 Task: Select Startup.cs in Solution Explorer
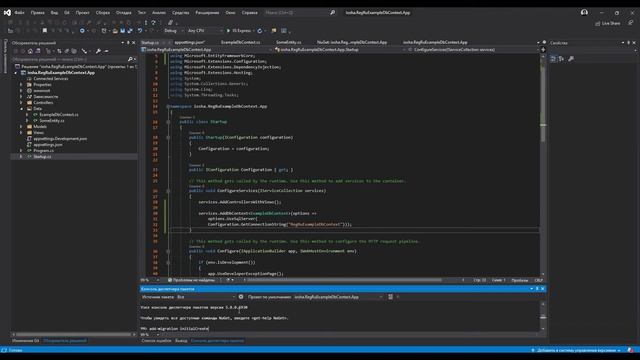pyautogui.click(x=42, y=156)
